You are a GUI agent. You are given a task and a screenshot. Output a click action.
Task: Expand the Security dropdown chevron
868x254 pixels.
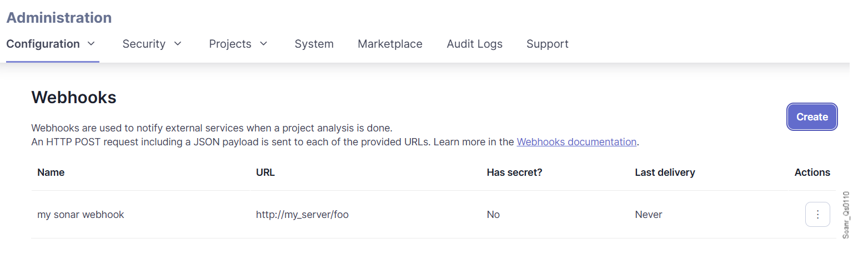(178, 43)
